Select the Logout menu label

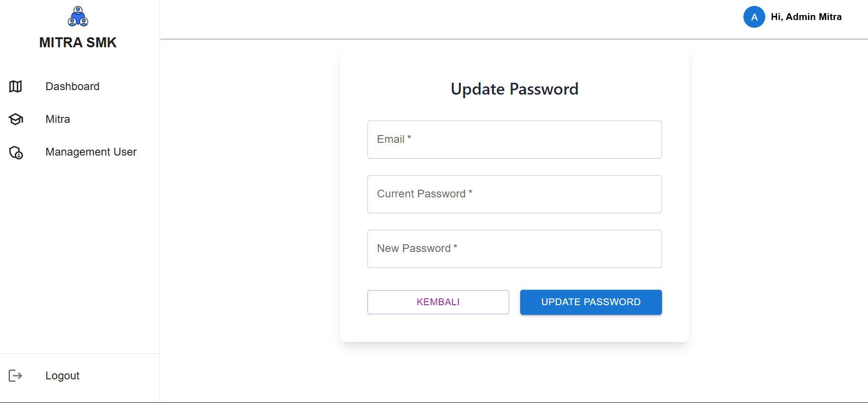(x=62, y=376)
